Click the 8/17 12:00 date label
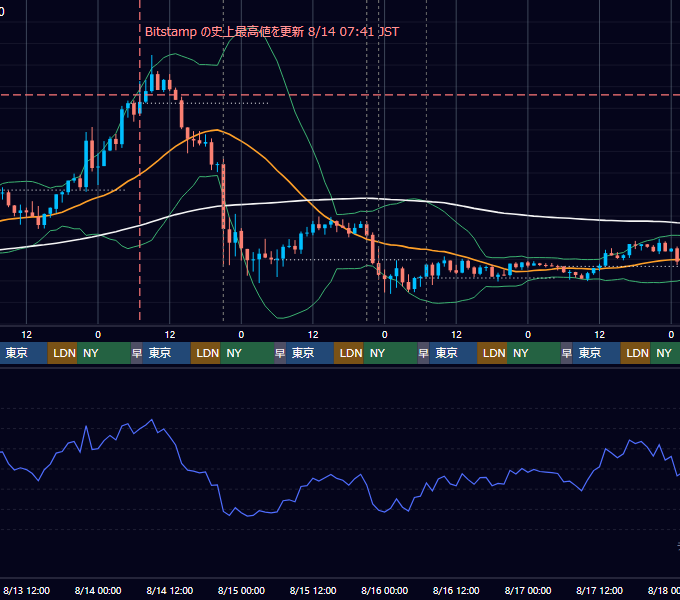The height and width of the screenshot is (600, 680). [x=599, y=590]
